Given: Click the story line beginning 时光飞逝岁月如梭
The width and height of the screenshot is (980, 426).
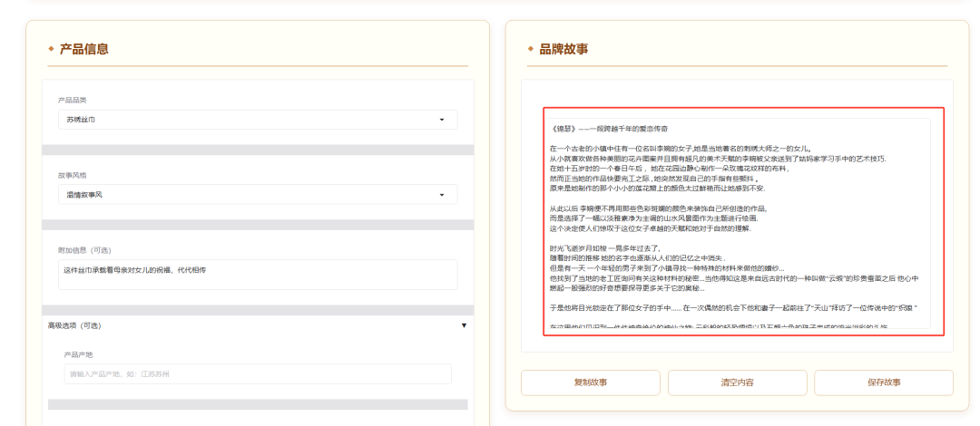Looking at the screenshot, I should (605, 248).
